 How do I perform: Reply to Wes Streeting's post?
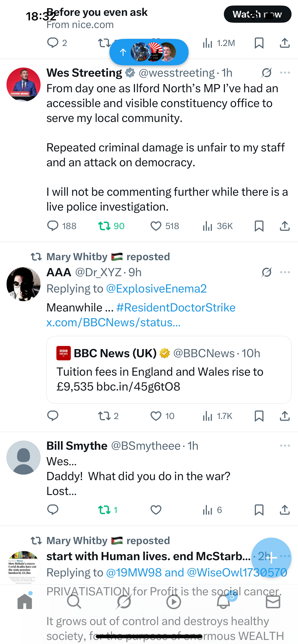[53, 226]
